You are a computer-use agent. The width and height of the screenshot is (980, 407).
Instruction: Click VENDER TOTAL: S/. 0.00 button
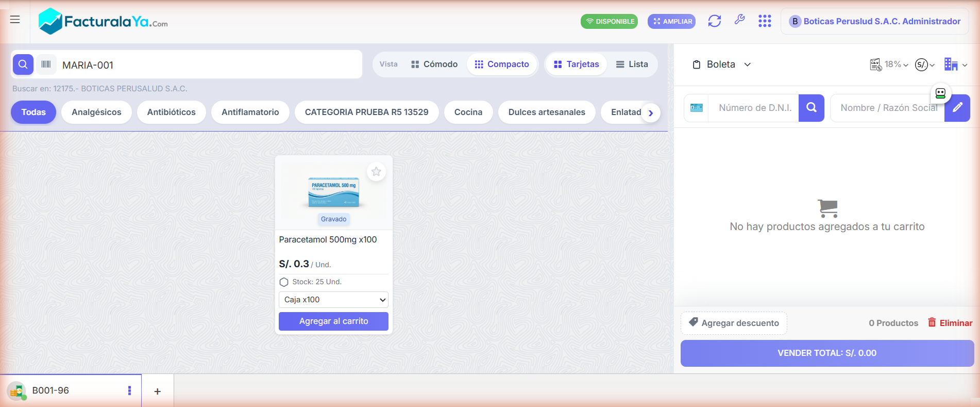827,353
